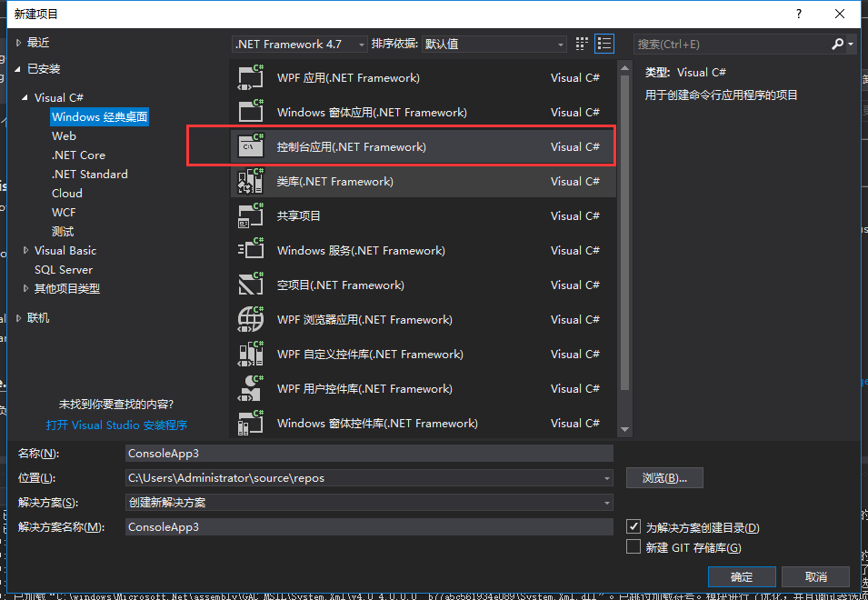This screenshot has width=868, height=600.
Task: Toggle 为解决方案创建目录 checkbox
Action: pyautogui.click(x=634, y=526)
